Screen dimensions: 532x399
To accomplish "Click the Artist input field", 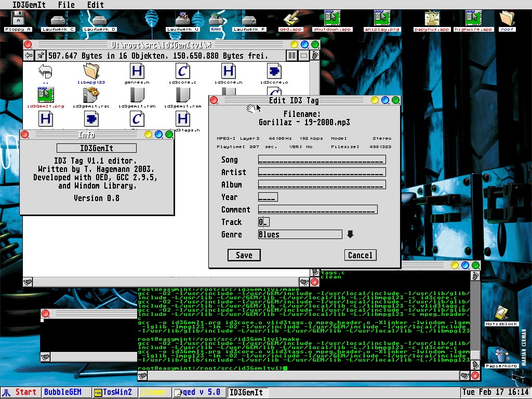I will [322, 172].
